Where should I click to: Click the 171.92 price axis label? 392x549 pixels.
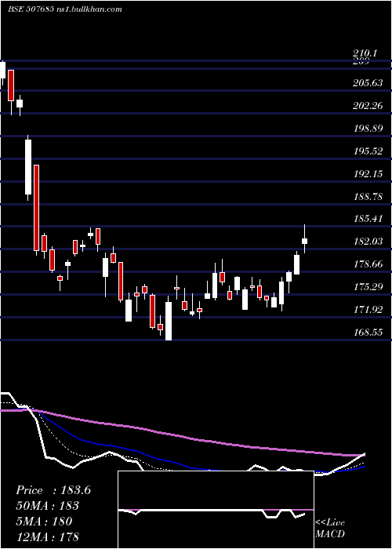pos(368,310)
